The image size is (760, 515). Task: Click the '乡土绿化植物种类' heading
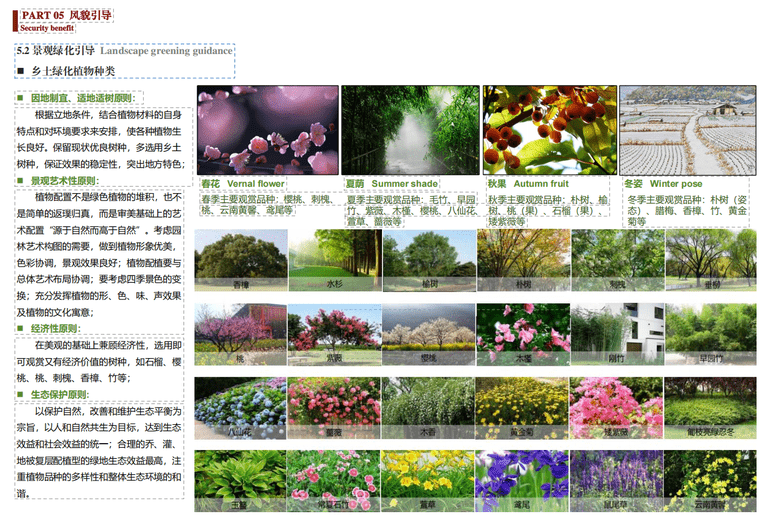[x=73, y=71]
